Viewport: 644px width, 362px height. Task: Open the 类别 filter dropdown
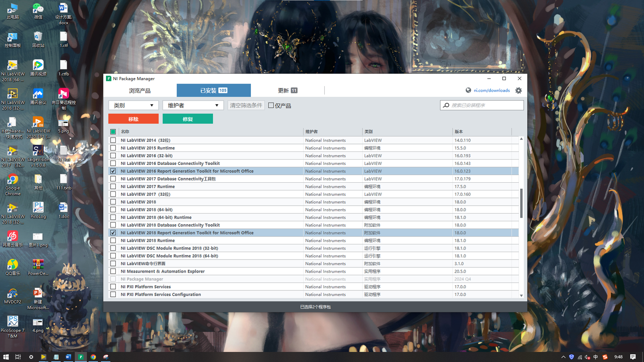click(134, 105)
